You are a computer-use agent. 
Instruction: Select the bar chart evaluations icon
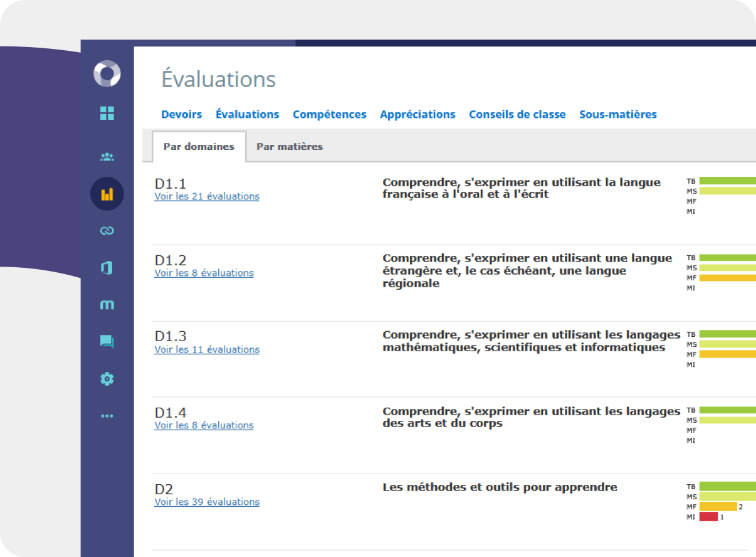click(107, 194)
